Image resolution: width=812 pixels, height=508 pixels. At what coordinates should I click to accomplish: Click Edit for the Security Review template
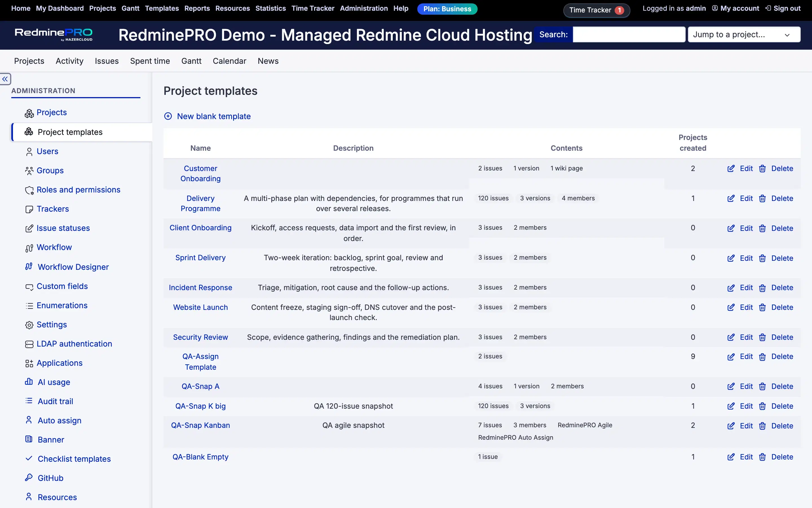coord(746,337)
